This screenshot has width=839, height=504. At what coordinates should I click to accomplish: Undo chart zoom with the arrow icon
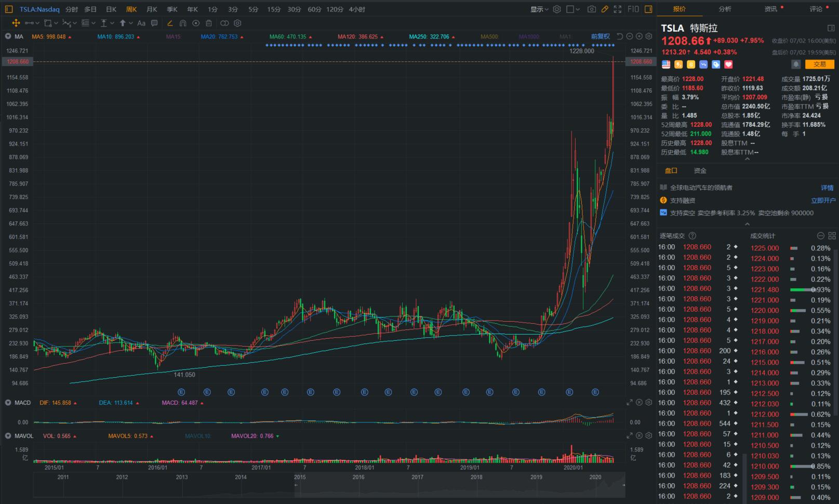click(620, 36)
